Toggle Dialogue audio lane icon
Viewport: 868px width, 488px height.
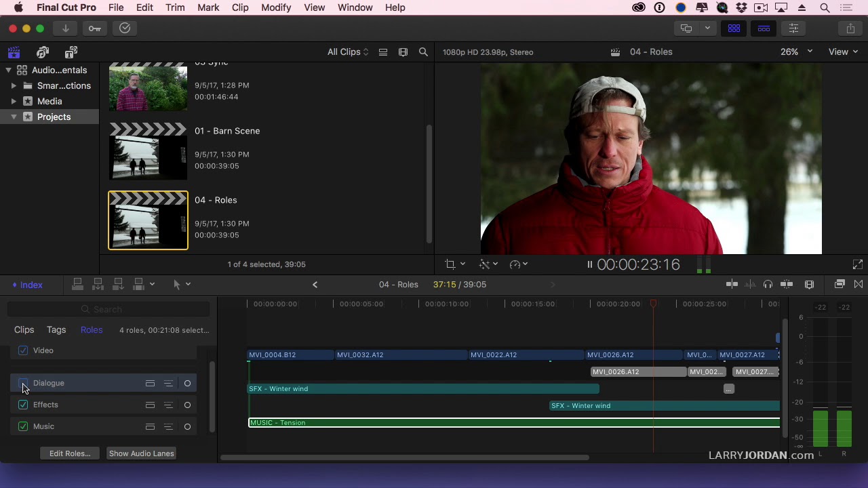pyautogui.click(x=150, y=383)
